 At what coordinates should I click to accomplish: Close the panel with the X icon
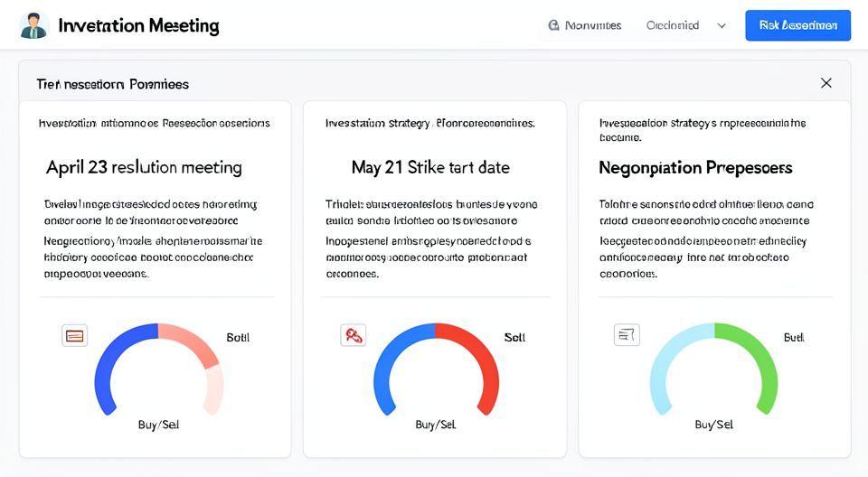coord(826,83)
